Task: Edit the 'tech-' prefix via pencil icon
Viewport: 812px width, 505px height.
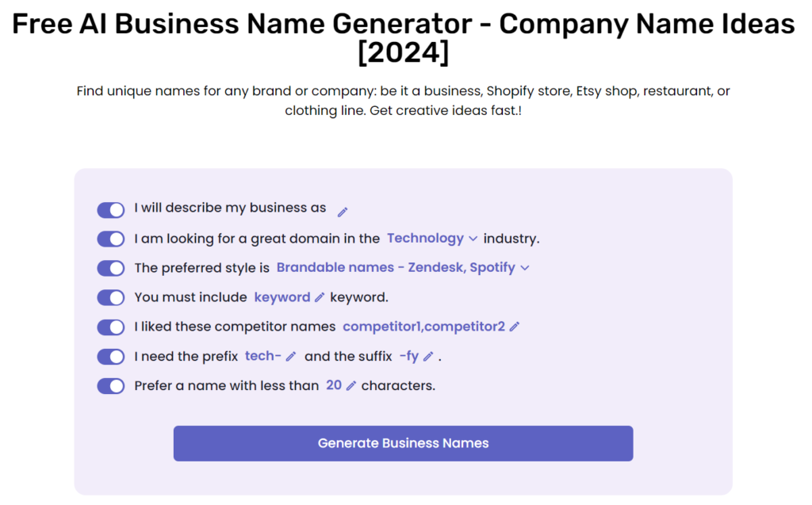Action: tap(290, 357)
